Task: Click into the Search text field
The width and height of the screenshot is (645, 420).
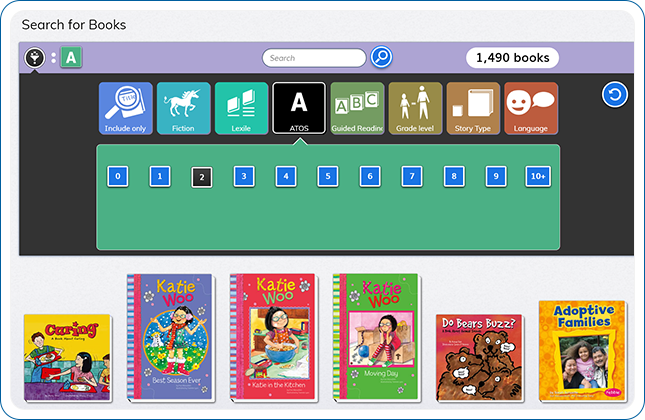Action: click(x=314, y=58)
